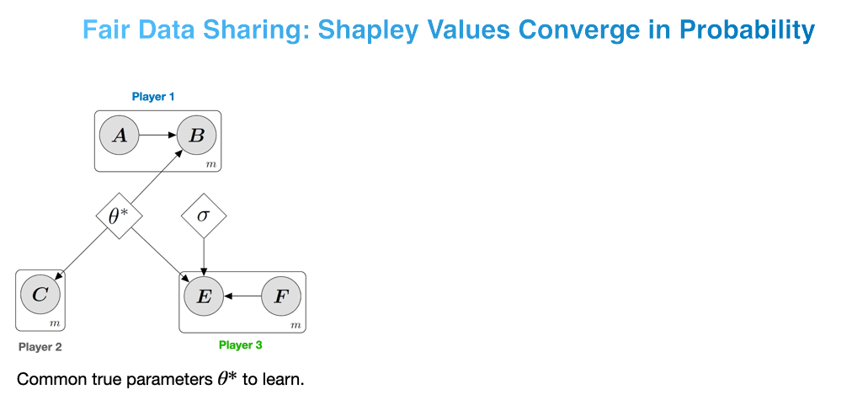868x416 pixels.
Task: Click arrow from theta star to C
Action: [81, 251]
